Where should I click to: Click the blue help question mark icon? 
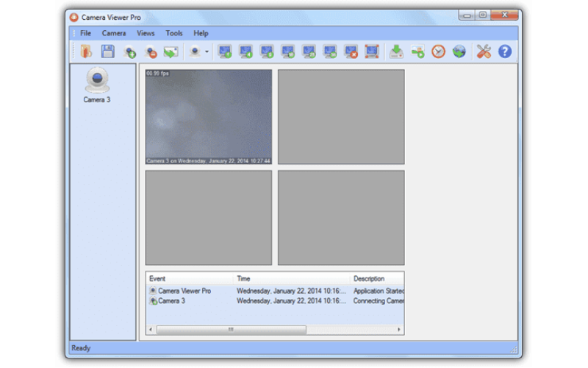(505, 52)
